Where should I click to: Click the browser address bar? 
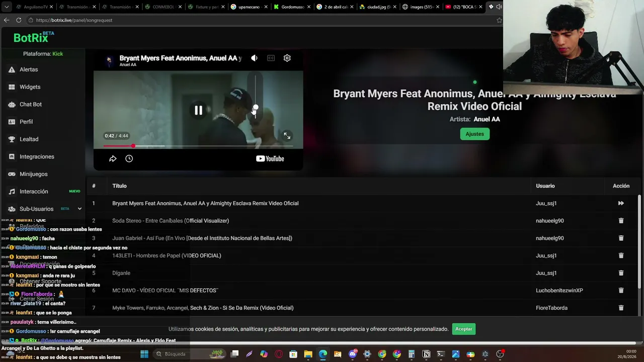click(262, 20)
